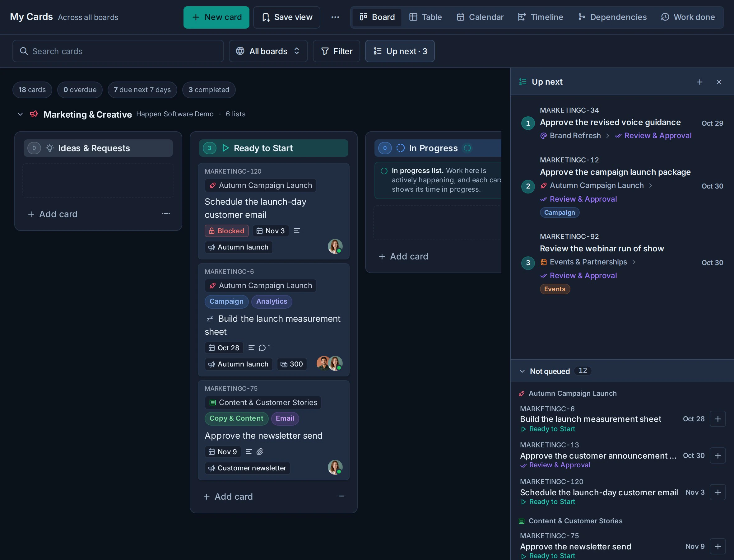Image resolution: width=734 pixels, height=560 pixels.
Task: Add card to In Progress list
Action: point(403,256)
